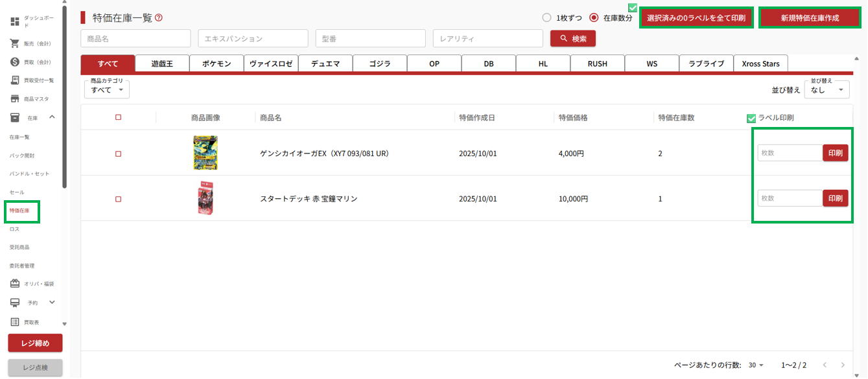The image size is (868, 379).
Task: Click the 新規特価在庫作成 button
Action: (x=810, y=18)
